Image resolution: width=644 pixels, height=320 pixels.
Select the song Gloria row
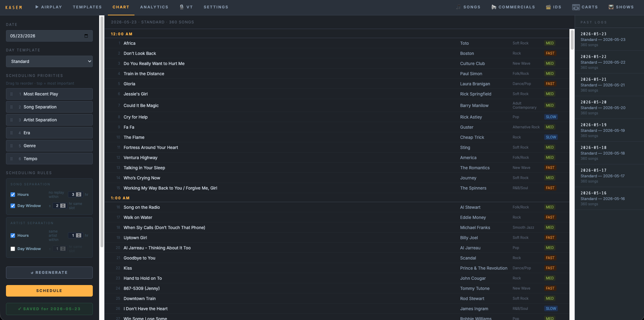[337, 84]
